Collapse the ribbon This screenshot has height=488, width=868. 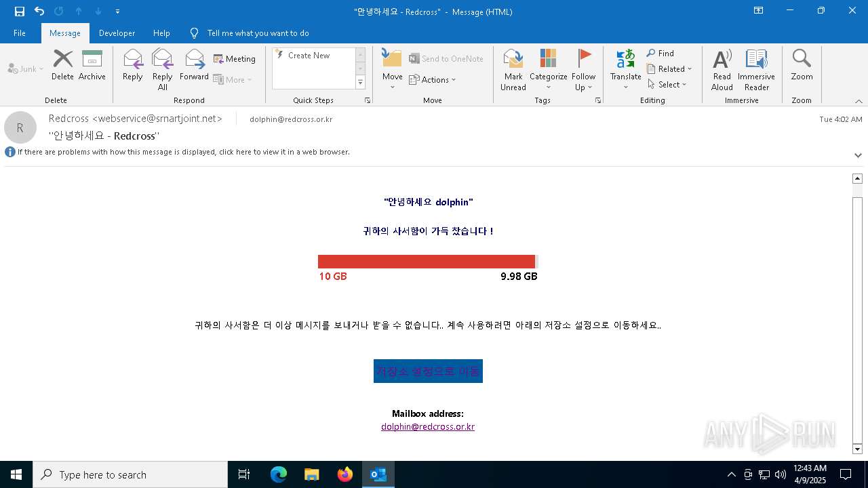point(859,101)
